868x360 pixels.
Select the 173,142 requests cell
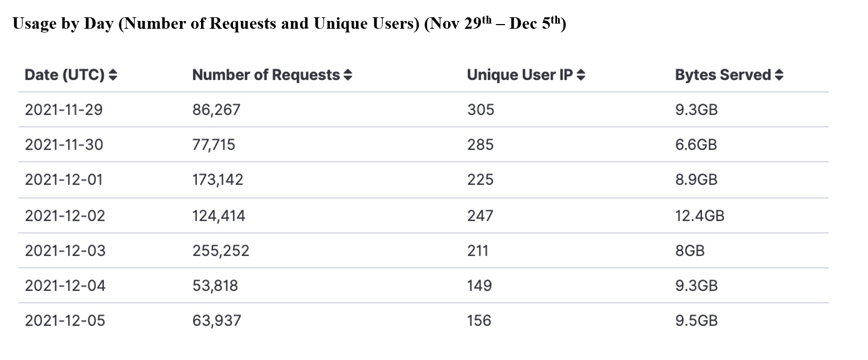point(218,179)
